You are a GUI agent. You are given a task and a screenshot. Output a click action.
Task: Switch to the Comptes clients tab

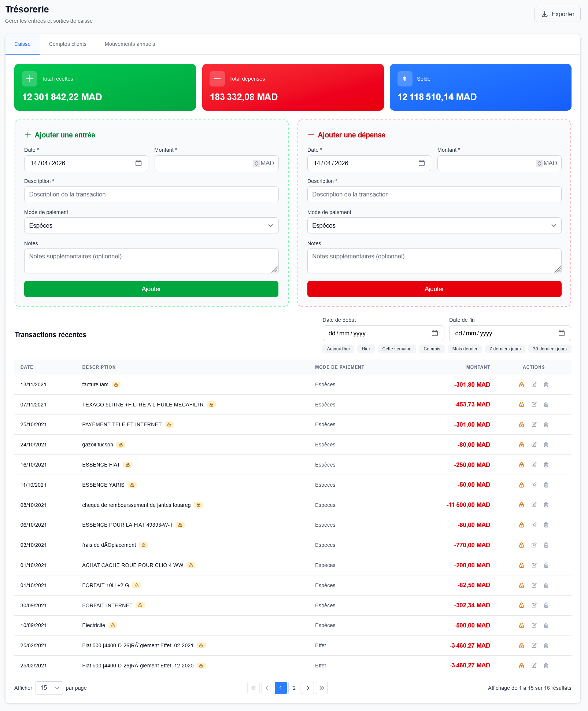(x=67, y=44)
